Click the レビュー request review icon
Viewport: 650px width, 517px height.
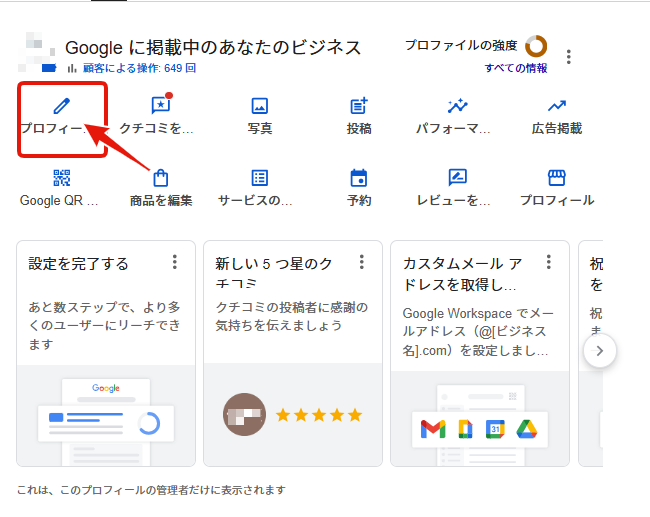click(458, 178)
